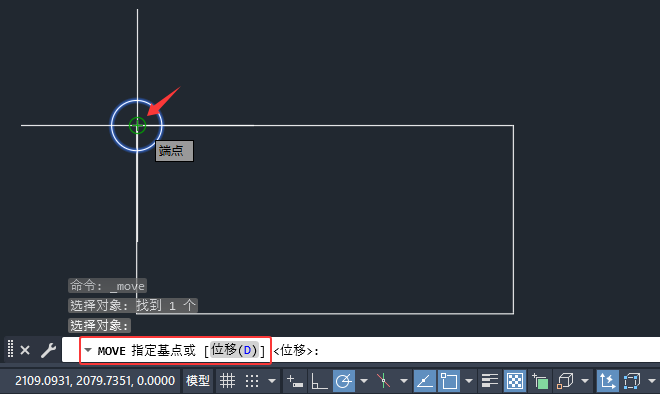The height and width of the screenshot is (394, 660).
Task: Click the selection filtering icon
Action: coord(631,381)
